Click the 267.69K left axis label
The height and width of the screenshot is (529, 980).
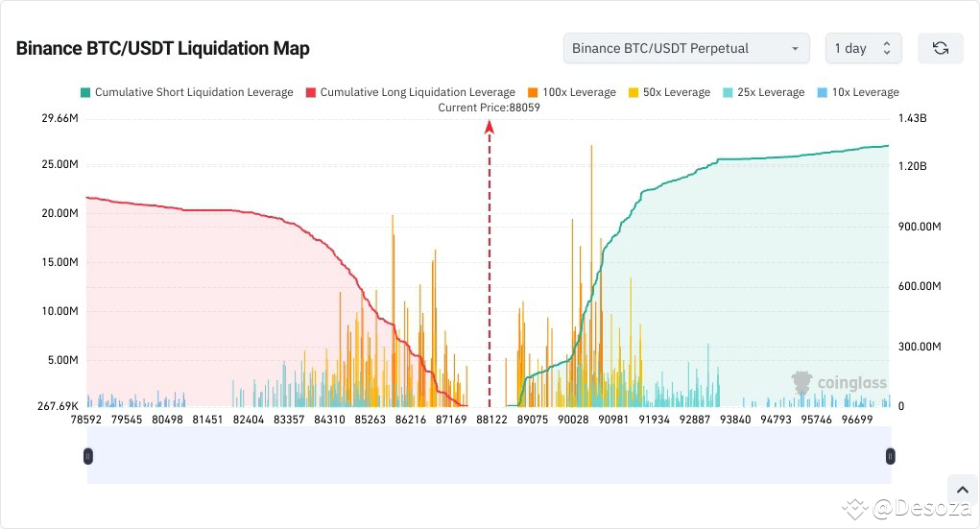point(59,406)
